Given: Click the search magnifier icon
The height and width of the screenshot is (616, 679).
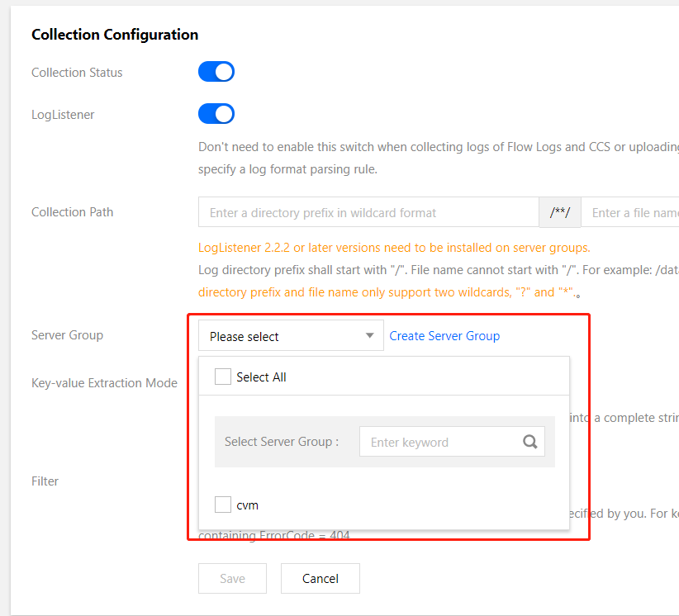Looking at the screenshot, I should [530, 442].
